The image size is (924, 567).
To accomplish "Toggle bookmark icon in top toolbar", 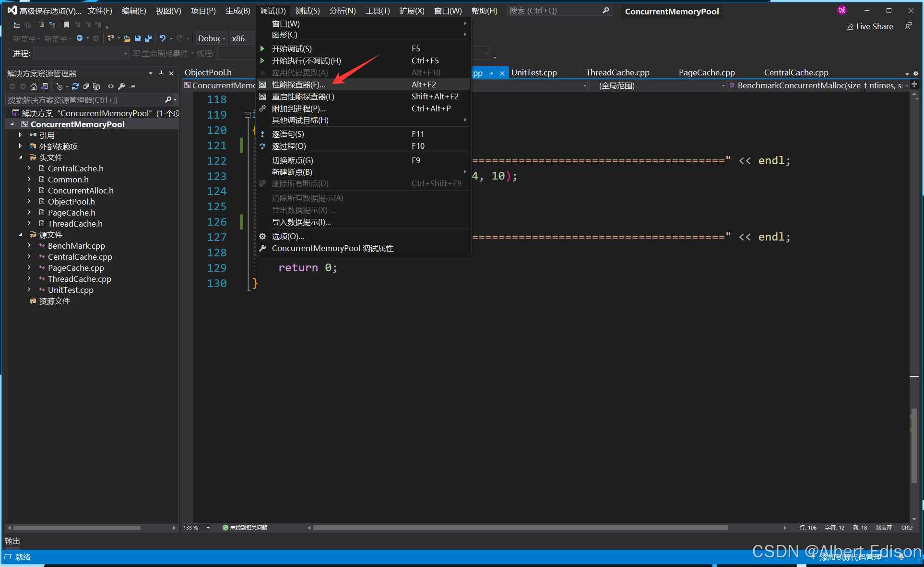I will pos(66,24).
